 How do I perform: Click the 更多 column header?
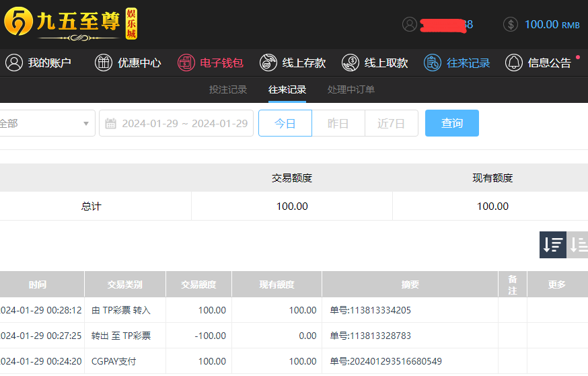coord(557,285)
